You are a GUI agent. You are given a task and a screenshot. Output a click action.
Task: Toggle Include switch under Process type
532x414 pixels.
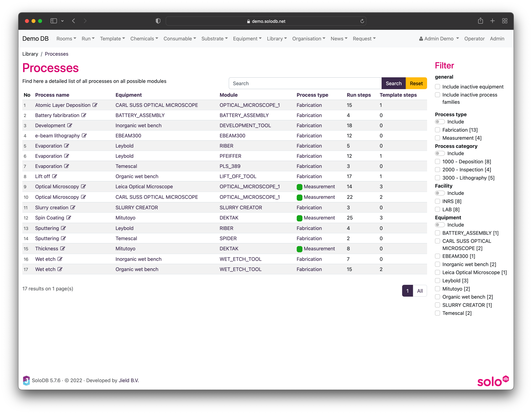pyautogui.click(x=440, y=121)
